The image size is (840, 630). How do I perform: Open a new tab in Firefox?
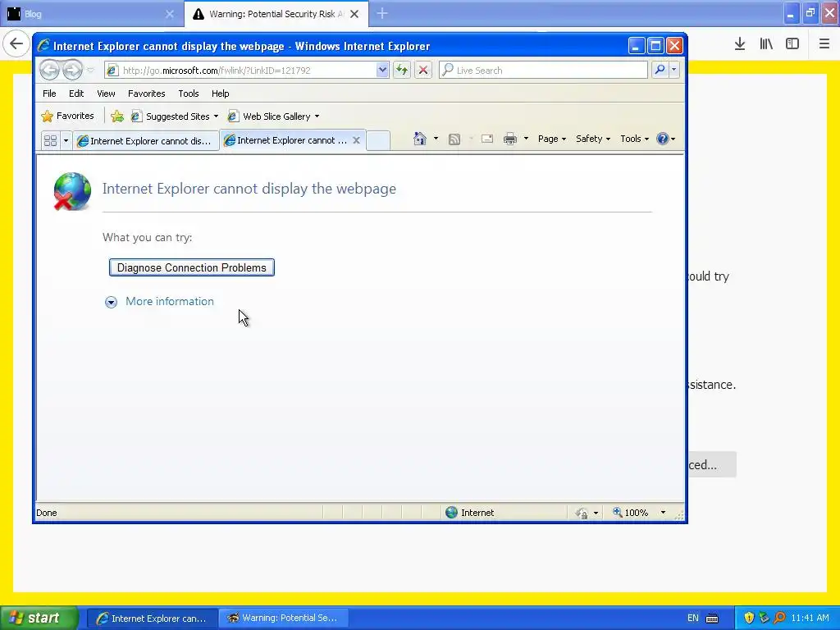click(x=382, y=13)
